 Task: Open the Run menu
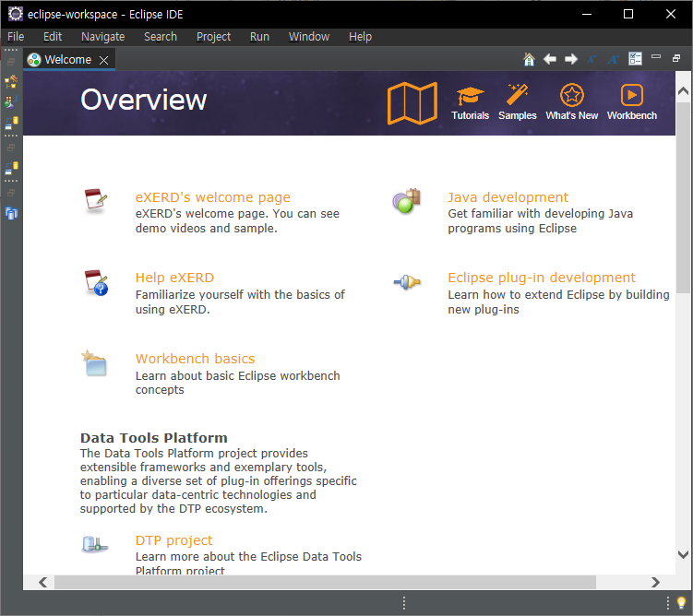[x=259, y=37]
